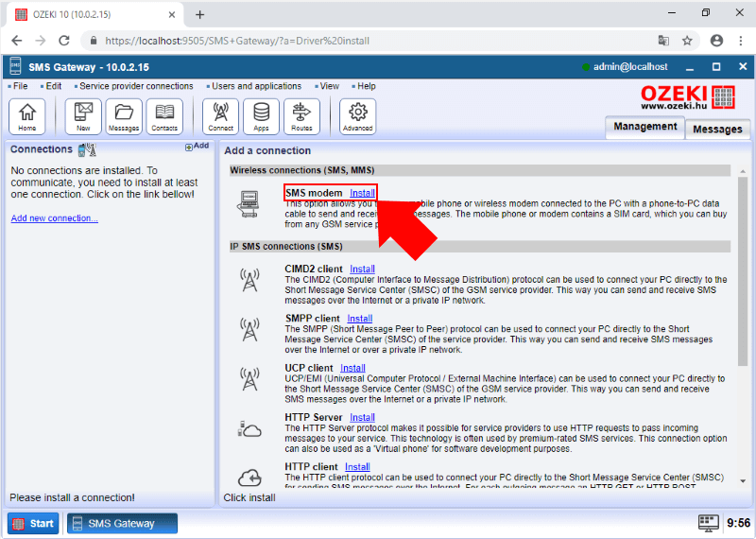This screenshot has height=539, width=756.
Task: Install the HTTP Server connection
Action: (362, 417)
